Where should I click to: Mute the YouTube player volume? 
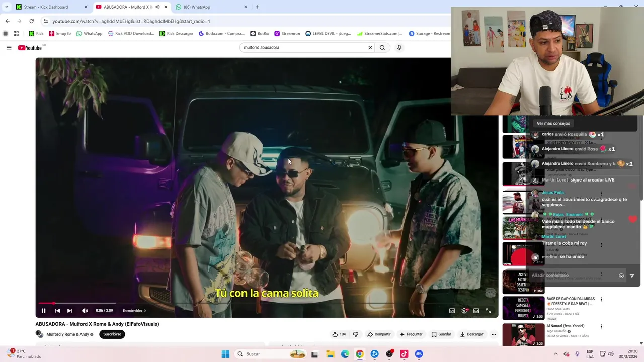pyautogui.click(x=85, y=311)
